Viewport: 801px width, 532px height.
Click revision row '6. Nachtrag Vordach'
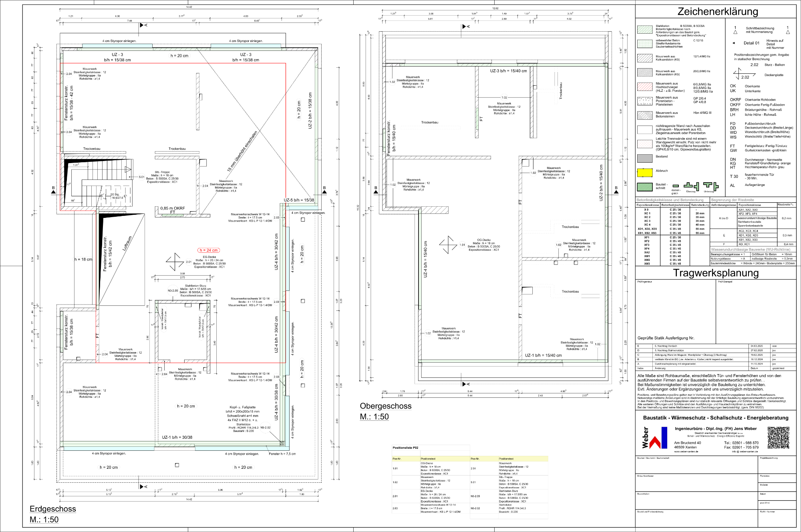(x=666, y=346)
